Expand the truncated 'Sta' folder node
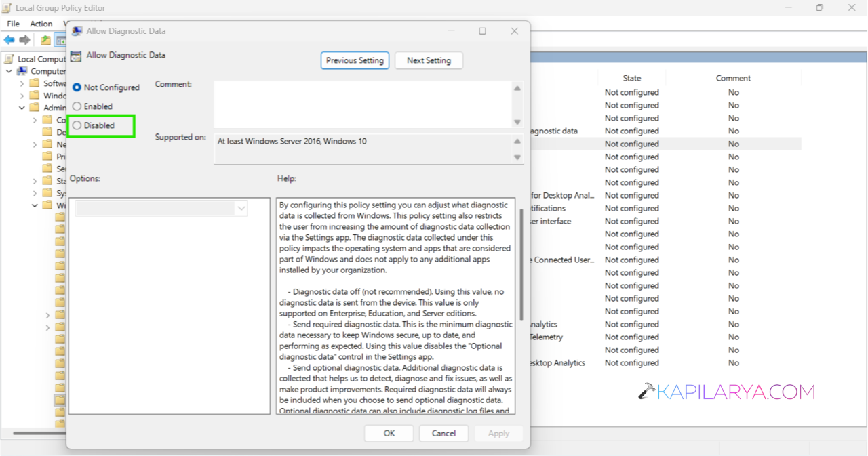 35,181
